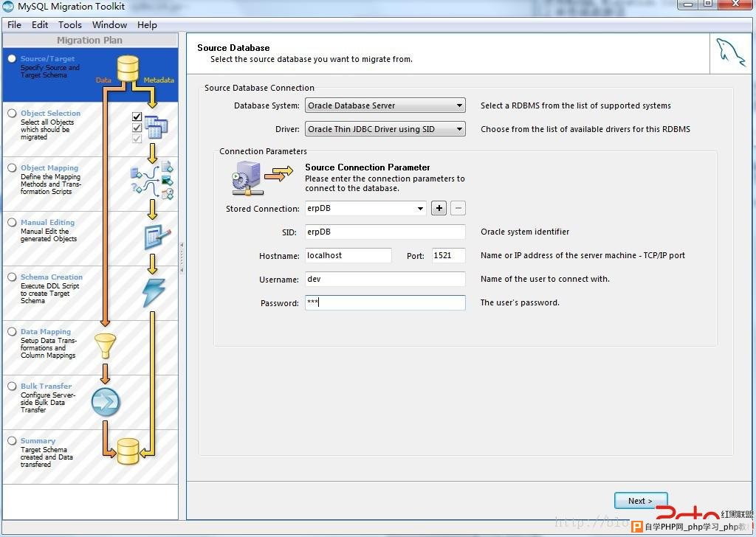
Task: Click the Data Mapping funnel icon
Action: pos(105,346)
